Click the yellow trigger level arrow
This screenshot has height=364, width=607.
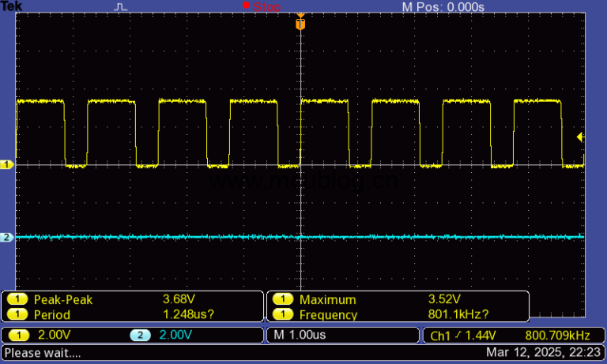(x=580, y=137)
